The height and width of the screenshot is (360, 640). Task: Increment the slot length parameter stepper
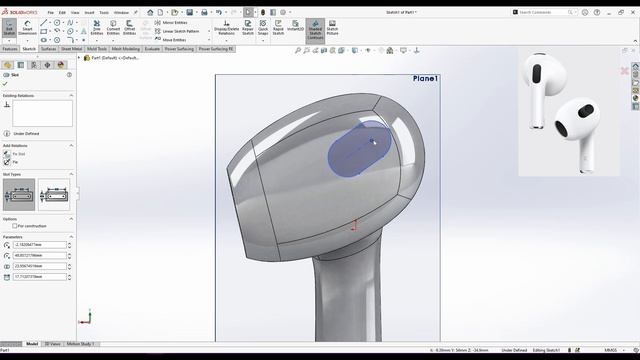coord(69,275)
